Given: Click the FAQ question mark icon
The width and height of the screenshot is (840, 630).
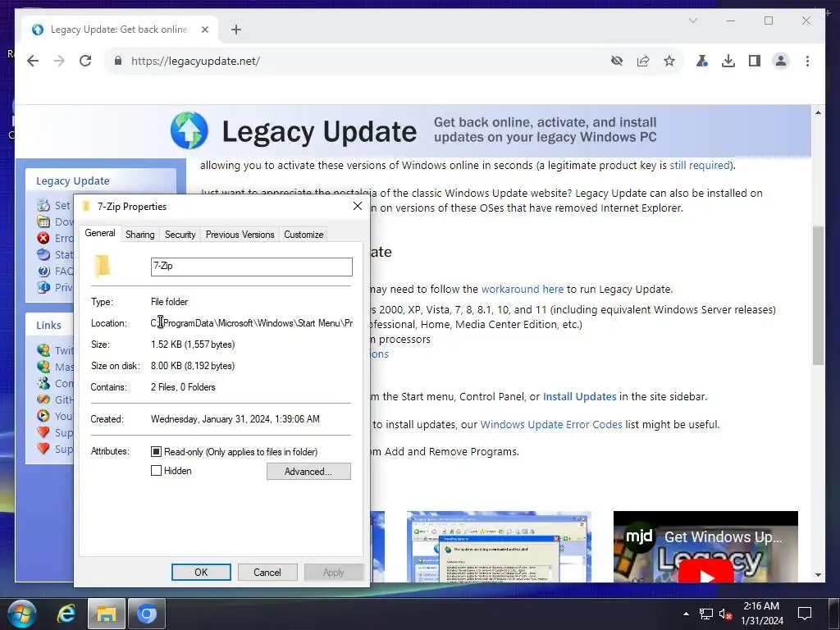Looking at the screenshot, I should pyautogui.click(x=43, y=271).
